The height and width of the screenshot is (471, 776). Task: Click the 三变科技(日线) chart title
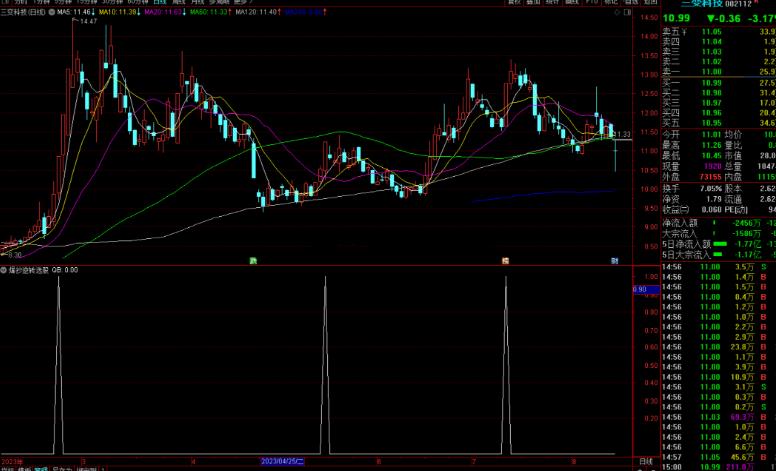(x=23, y=11)
